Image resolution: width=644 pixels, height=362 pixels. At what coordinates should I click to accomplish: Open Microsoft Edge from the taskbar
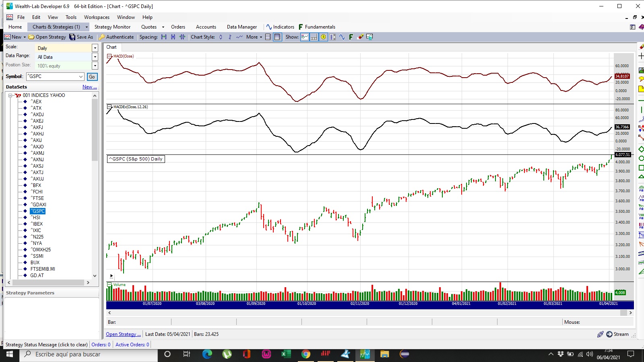coord(207,354)
